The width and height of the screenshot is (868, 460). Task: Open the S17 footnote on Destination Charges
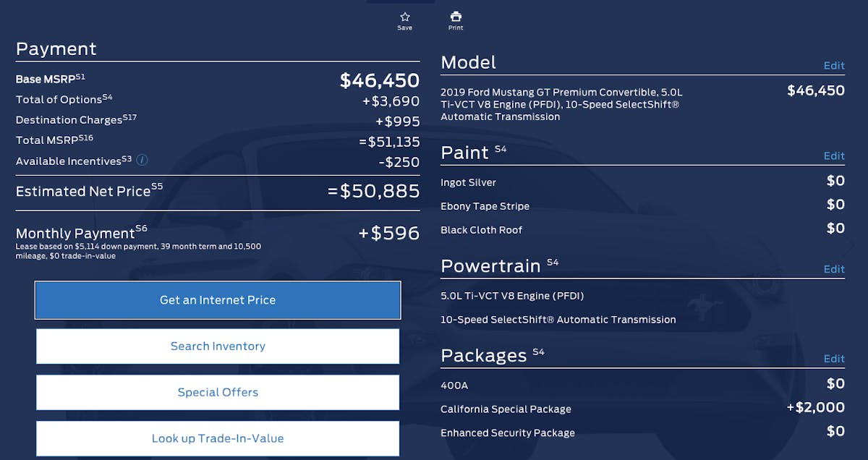(130, 116)
